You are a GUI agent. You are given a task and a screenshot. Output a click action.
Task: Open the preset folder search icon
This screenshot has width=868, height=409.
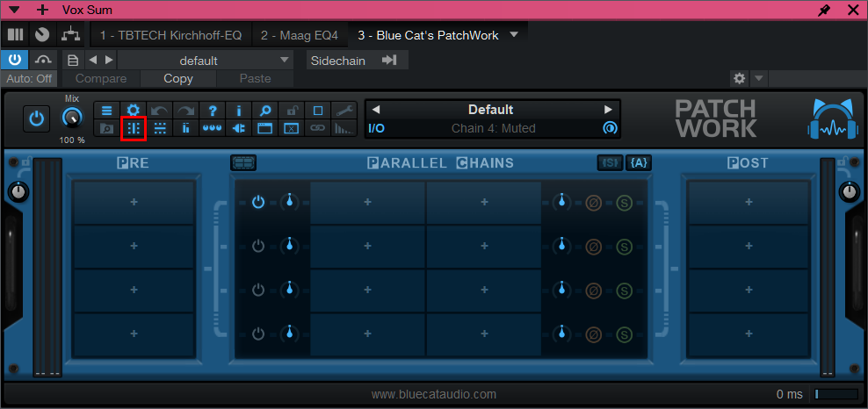tap(107, 128)
